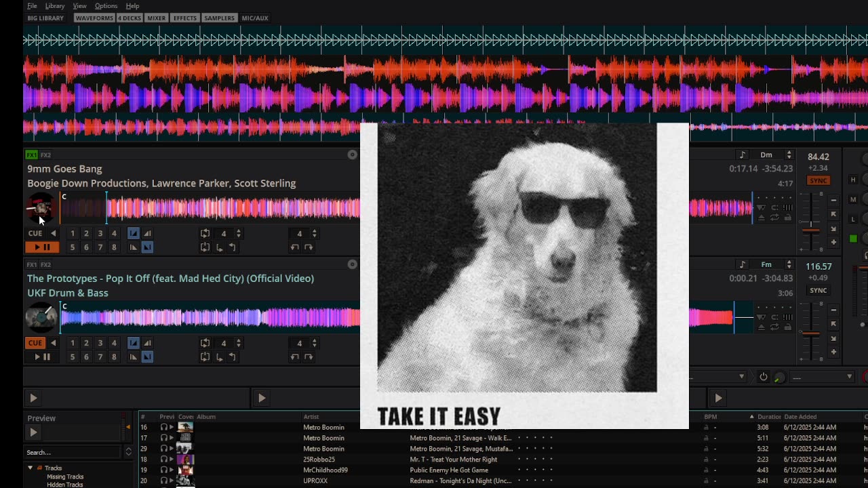Click eject icon on the 9mm Goes Bang deck

pyautogui.click(x=762, y=218)
